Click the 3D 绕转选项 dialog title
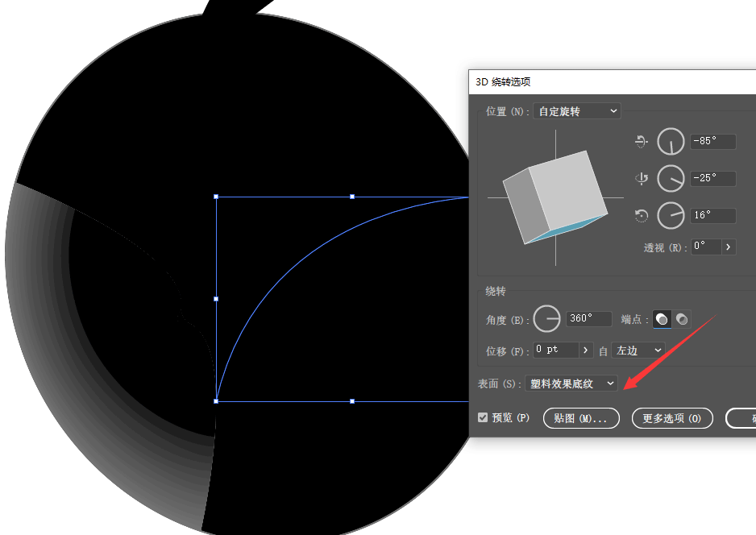The width and height of the screenshot is (756, 535). coord(503,82)
